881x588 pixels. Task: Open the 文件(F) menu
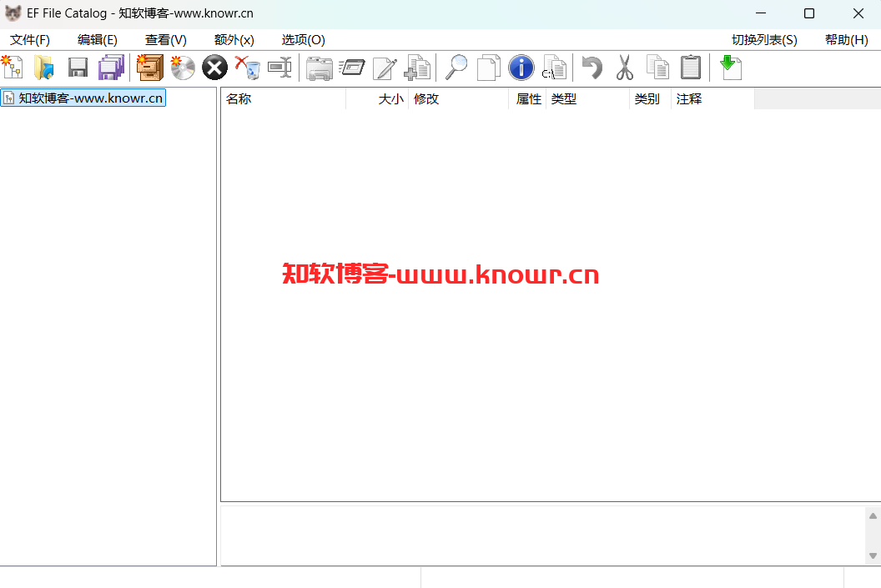30,40
